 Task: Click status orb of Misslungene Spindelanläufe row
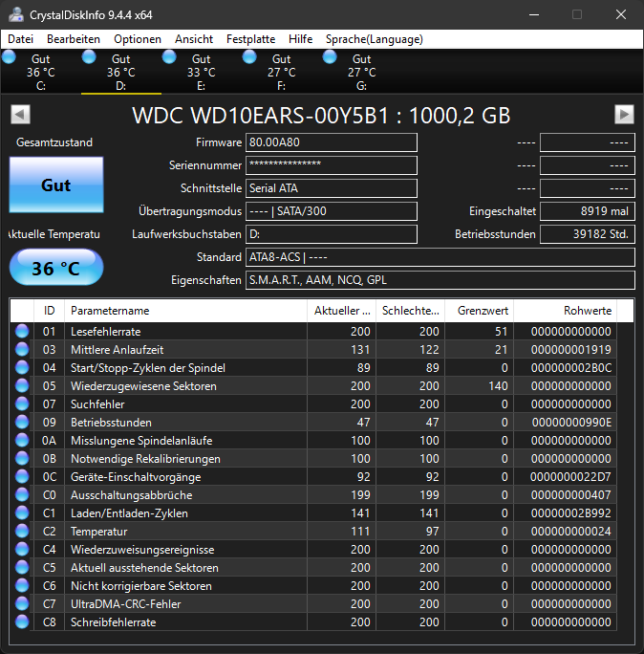point(22,440)
